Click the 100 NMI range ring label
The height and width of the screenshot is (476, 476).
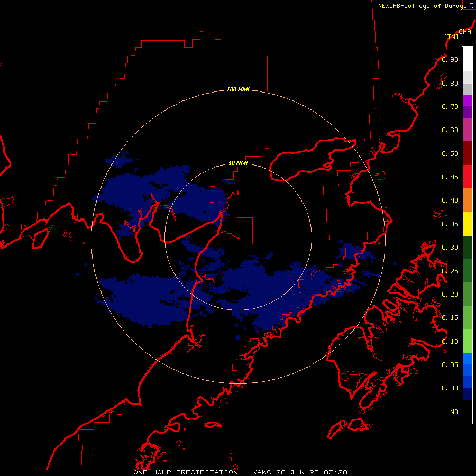pos(238,89)
